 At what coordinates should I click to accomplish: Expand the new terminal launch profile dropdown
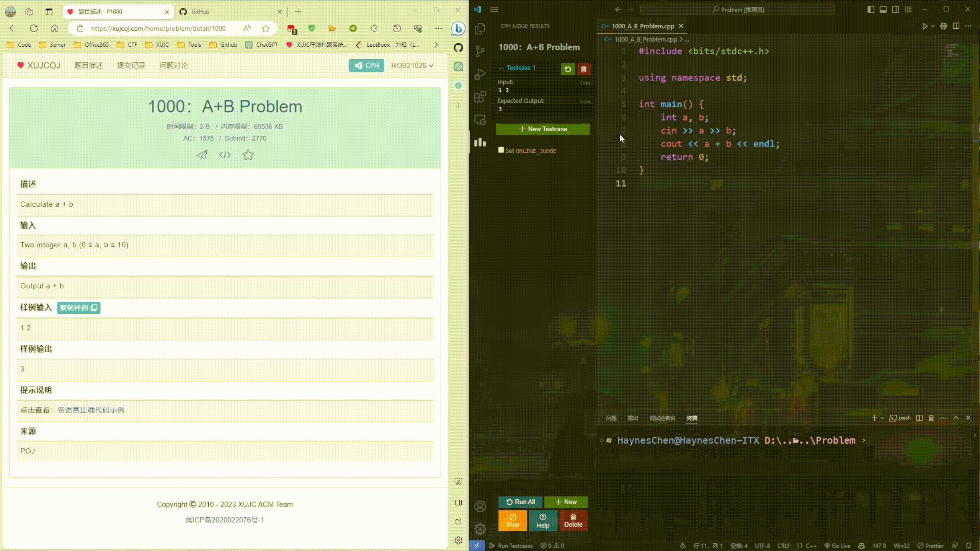[882, 418]
